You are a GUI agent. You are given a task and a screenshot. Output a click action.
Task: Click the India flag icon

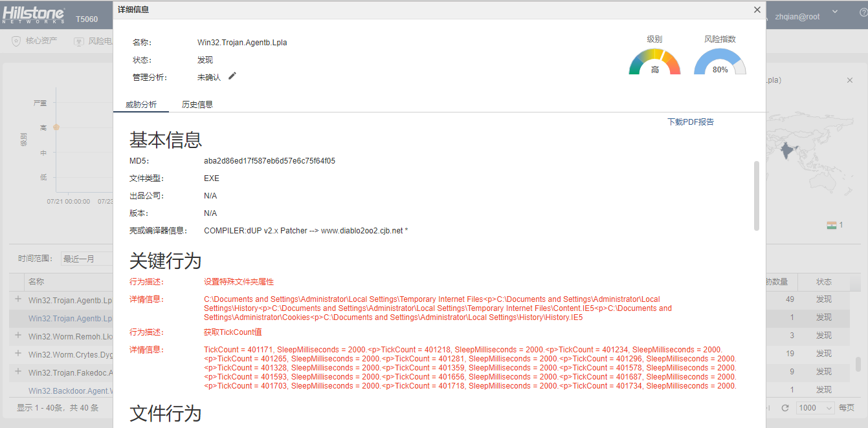(x=832, y=225)
